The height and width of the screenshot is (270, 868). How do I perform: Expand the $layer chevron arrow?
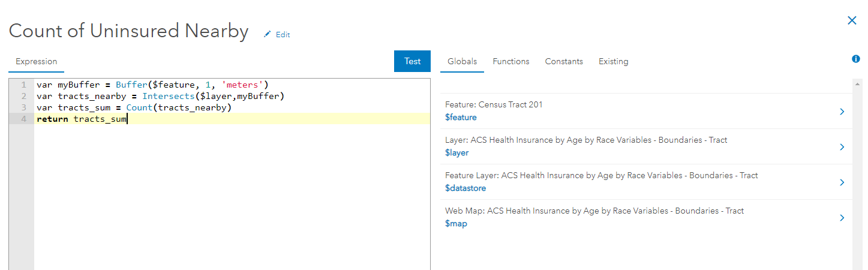(x=842, y=147)
